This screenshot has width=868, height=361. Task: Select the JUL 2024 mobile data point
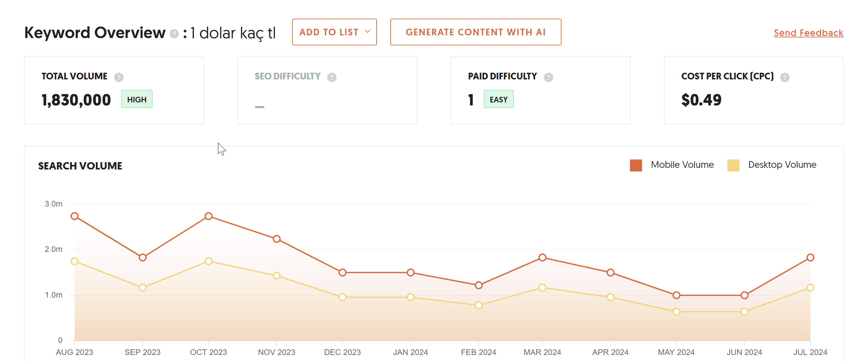[810, 258]
